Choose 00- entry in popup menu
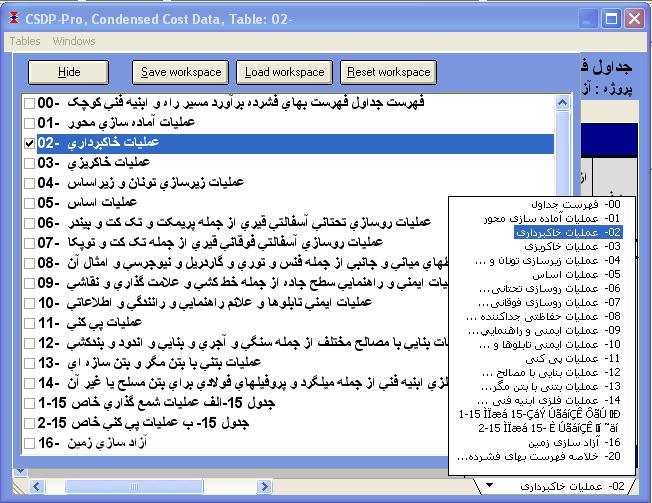The image size is (652, 503). [x=575, y=205]
